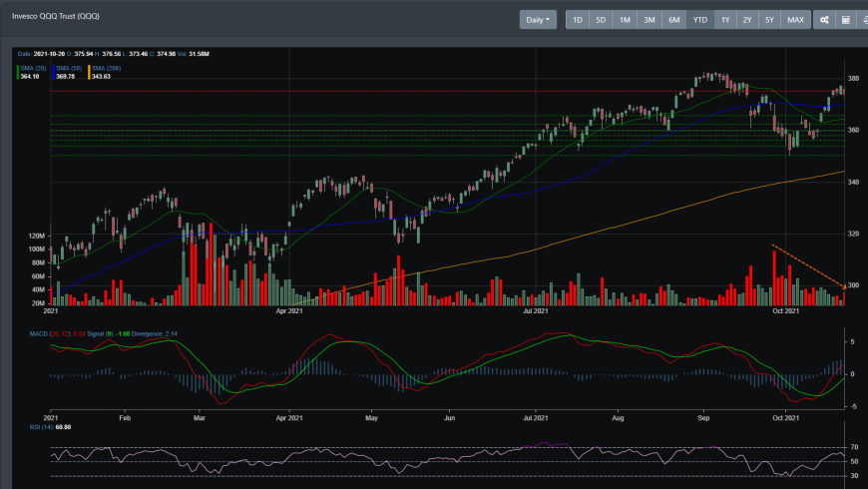Click the RSI 70 level label
Screen dimensions: 868x489
click(855, 447)
